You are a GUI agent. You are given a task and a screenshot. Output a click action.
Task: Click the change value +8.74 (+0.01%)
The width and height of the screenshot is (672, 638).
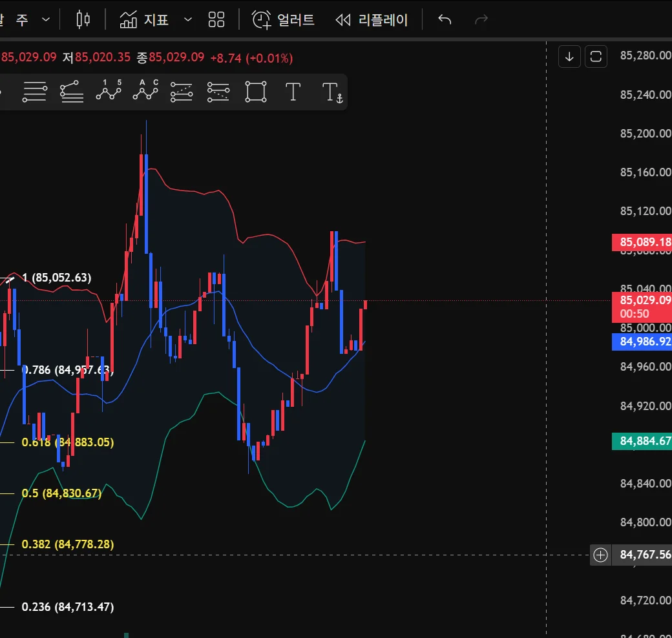coord(251,58)
